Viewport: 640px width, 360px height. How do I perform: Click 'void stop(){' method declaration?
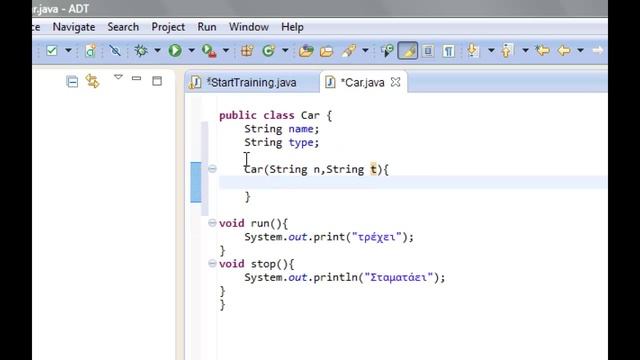(256, 264)
